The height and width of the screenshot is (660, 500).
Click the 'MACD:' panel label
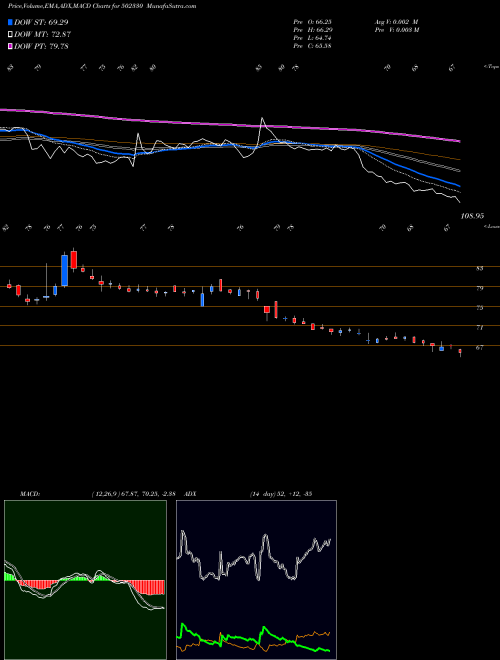click(29, 494)
